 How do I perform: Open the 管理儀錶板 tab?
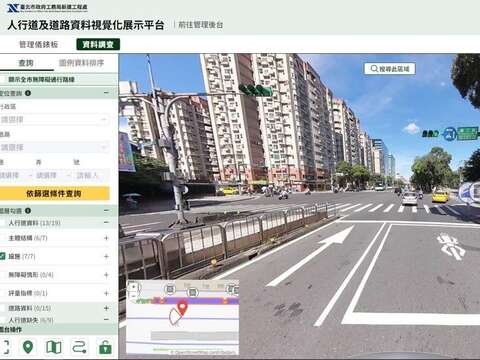[39, 44]
